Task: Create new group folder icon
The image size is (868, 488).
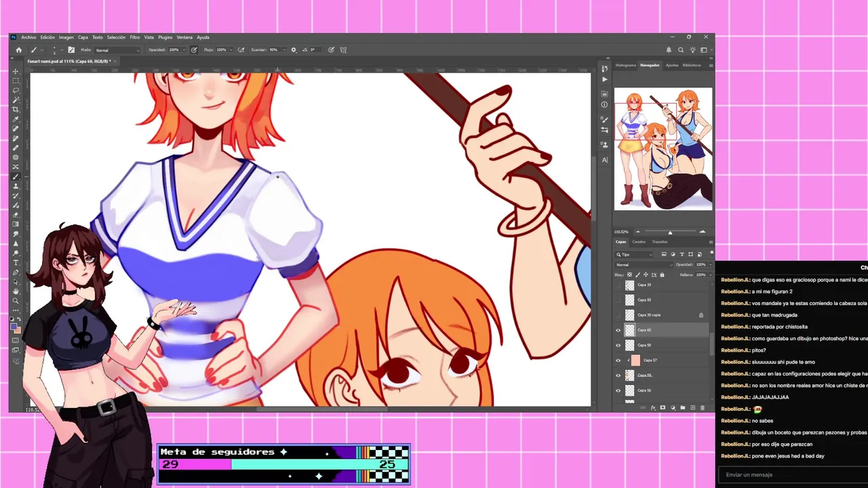Action: coord(682,407)
